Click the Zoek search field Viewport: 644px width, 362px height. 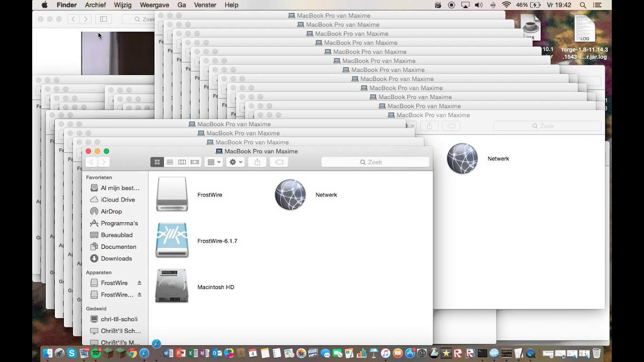375,162
